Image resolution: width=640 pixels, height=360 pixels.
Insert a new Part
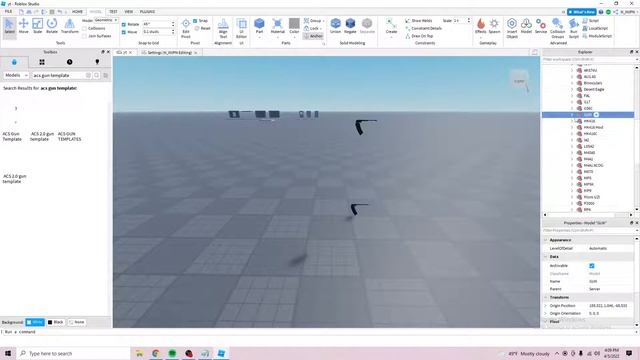[259, 26]
